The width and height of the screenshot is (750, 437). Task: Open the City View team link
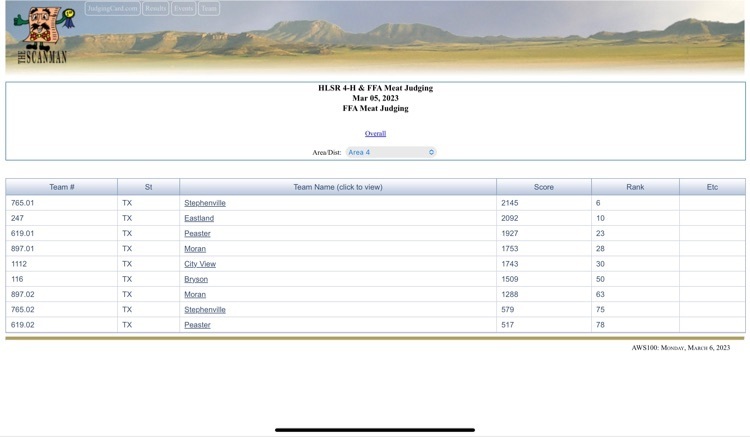click(x=200, y=264)
